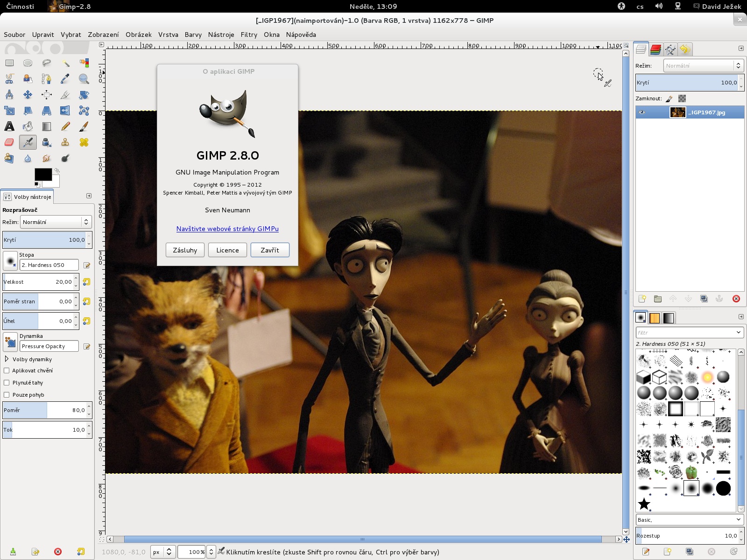
Task: Open the Režim dropdown in the layers panel
Action: pyautogui.click(x=703, y=66)
